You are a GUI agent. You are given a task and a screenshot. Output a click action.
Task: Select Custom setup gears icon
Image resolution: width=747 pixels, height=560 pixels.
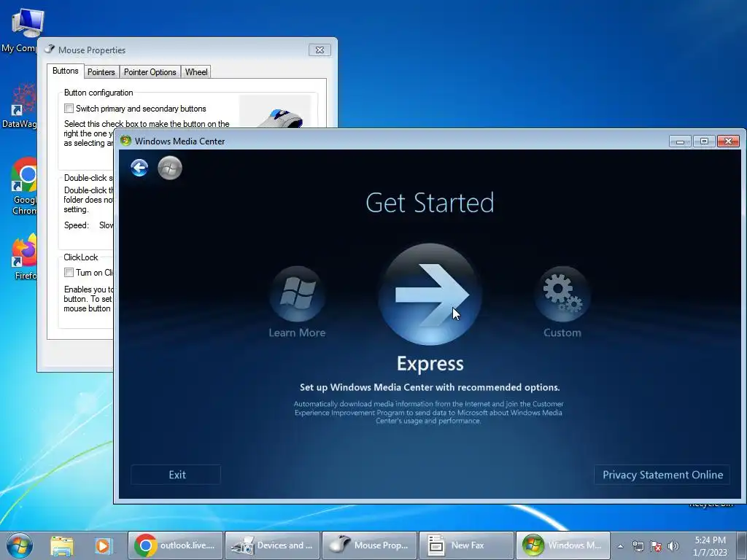(562, 295)
